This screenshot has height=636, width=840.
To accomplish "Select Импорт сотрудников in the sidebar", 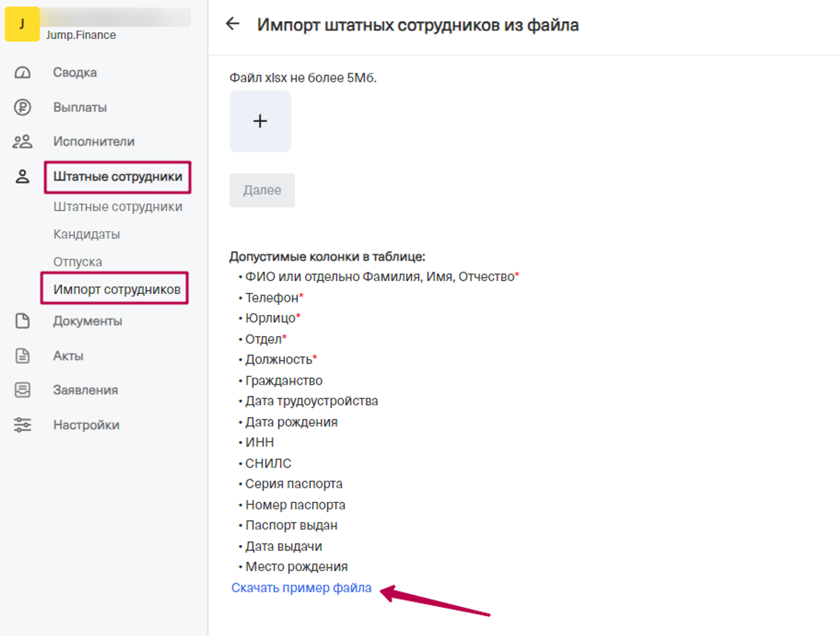I will coord(117,289).
